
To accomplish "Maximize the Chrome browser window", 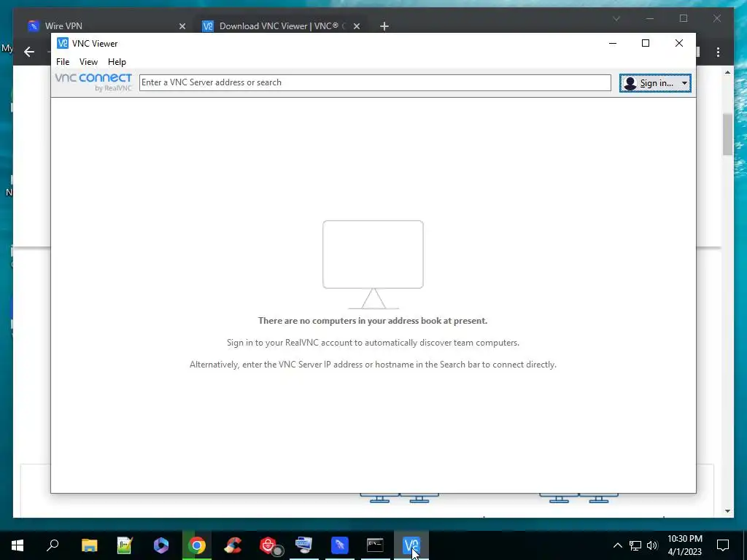I will [684, 18].
